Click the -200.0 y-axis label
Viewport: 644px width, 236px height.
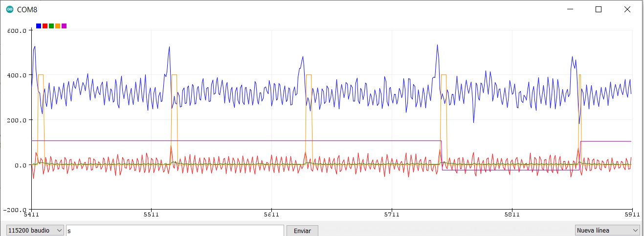(16, 210)
